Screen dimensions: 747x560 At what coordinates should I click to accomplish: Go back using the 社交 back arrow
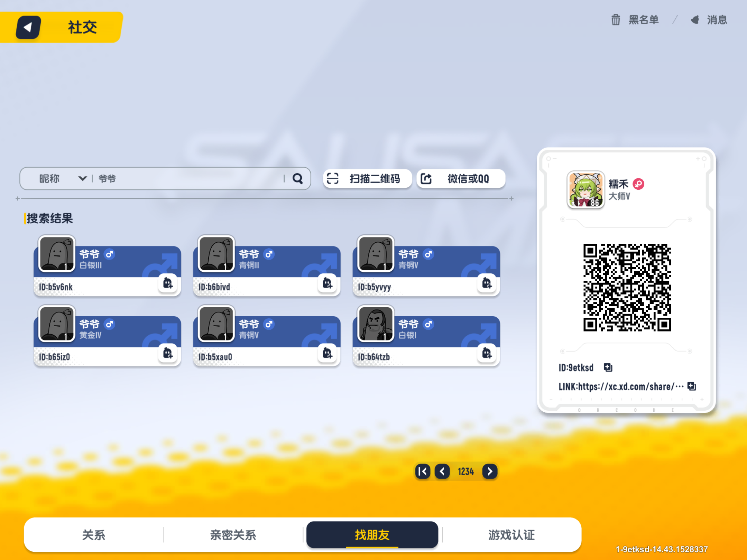click(x=28, y=27)
